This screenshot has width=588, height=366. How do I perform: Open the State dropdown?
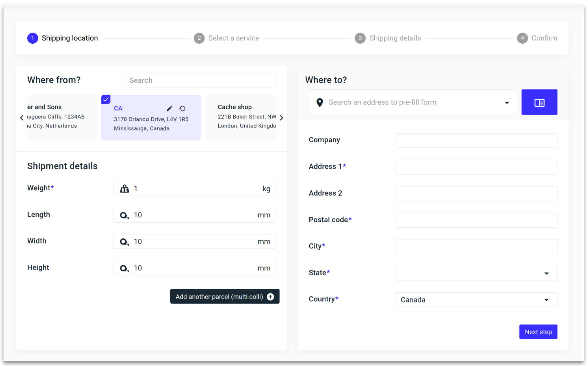click(546, 273)
